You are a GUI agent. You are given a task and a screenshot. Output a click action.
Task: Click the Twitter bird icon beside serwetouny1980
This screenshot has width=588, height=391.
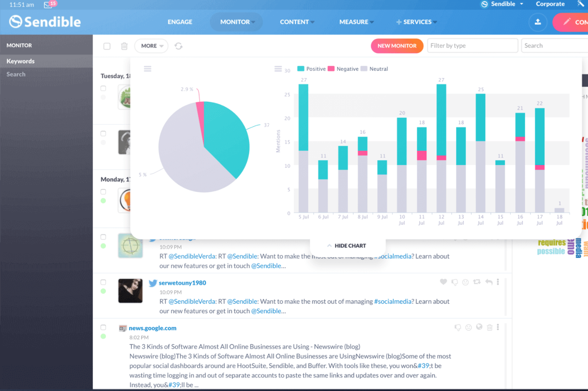click(153, 283)
